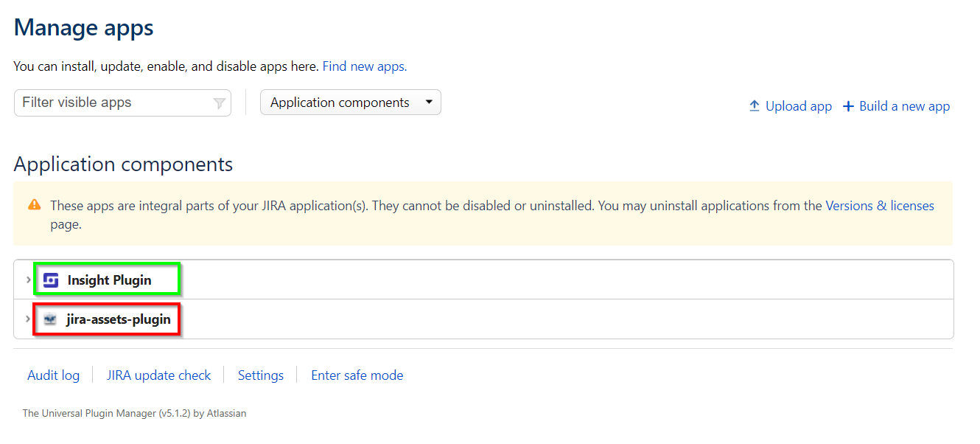Click the plus icon beside Build a new app
980x444 pixels.
(x=848, y=106)
